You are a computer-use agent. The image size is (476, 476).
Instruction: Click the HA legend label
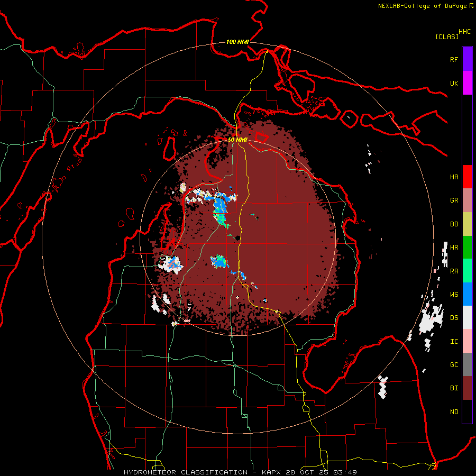click(454, 177)
